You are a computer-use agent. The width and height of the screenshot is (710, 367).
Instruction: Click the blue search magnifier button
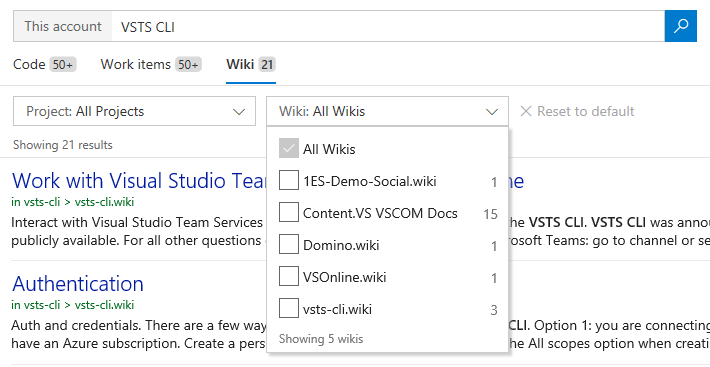681,26
